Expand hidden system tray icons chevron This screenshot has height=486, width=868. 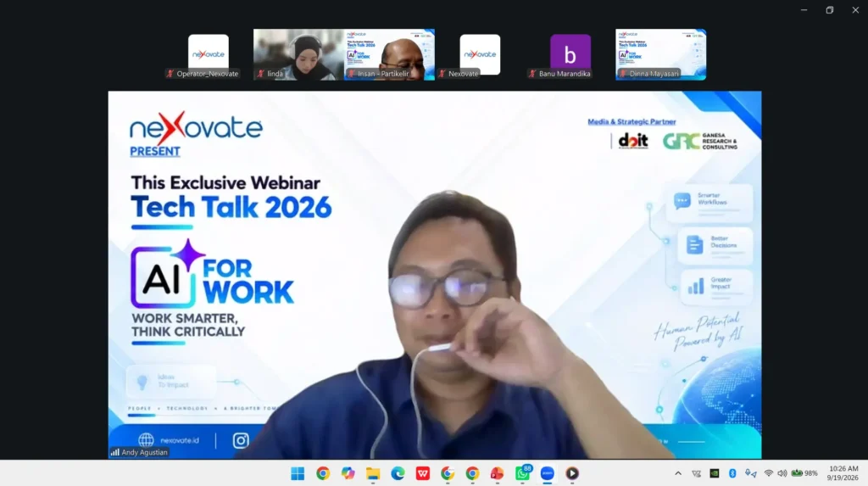678,473
